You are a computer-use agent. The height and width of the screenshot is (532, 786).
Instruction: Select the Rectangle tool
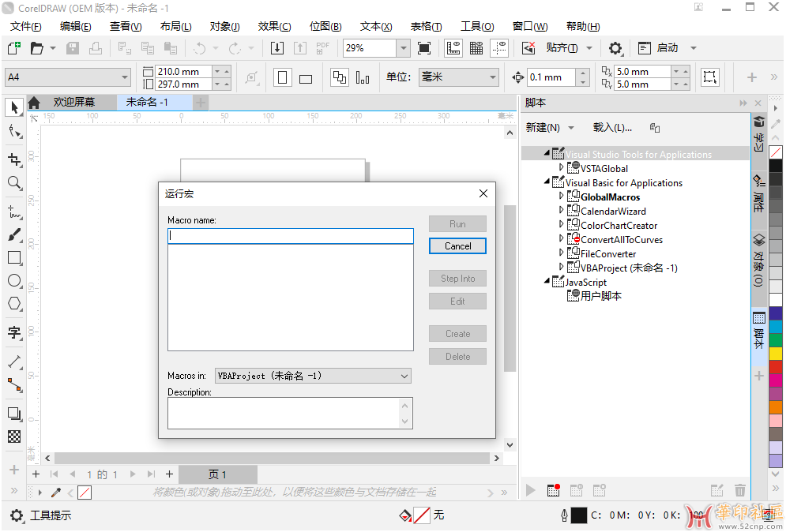[14, 257]
